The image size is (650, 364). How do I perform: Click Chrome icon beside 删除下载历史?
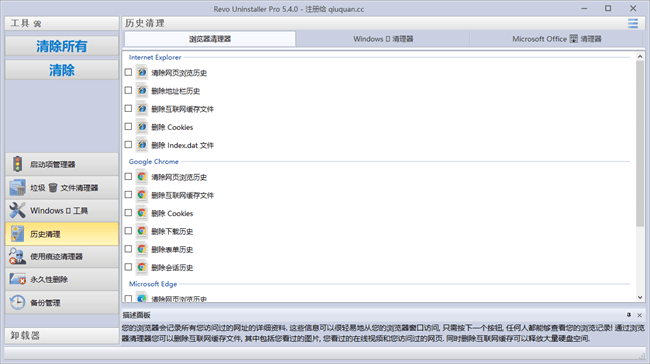142,231
